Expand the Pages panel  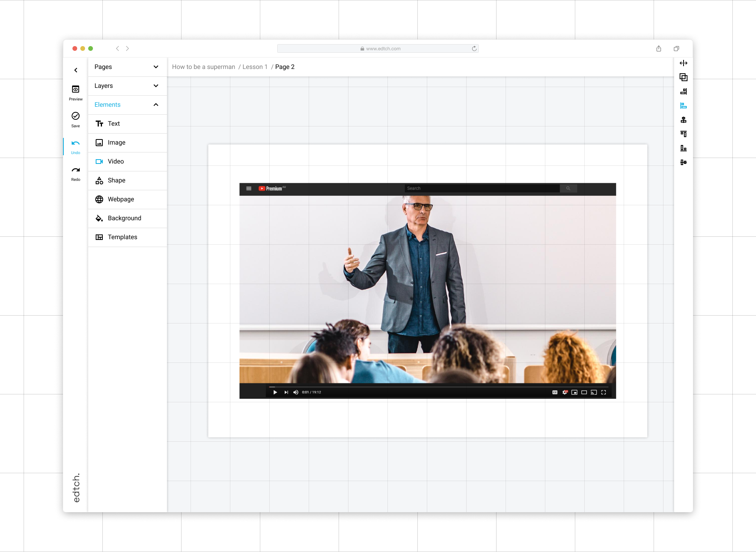[127, 67]
